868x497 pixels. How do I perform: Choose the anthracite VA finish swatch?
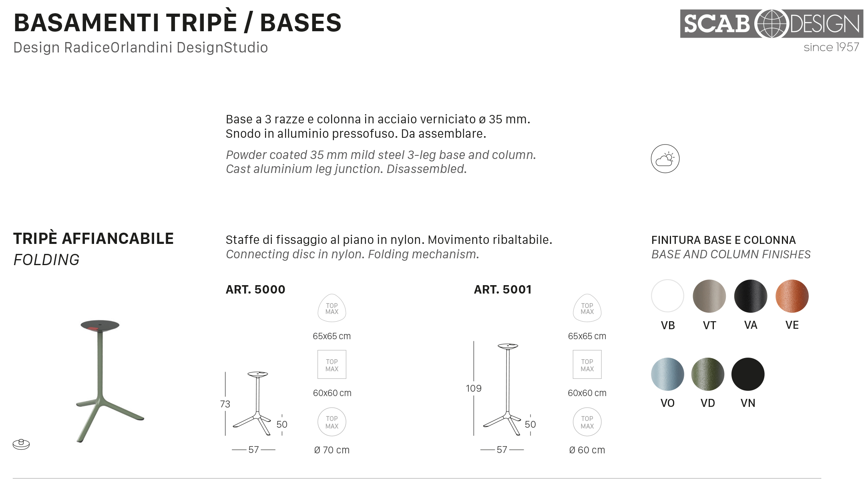pyautogui.click(x=750, y=296)
